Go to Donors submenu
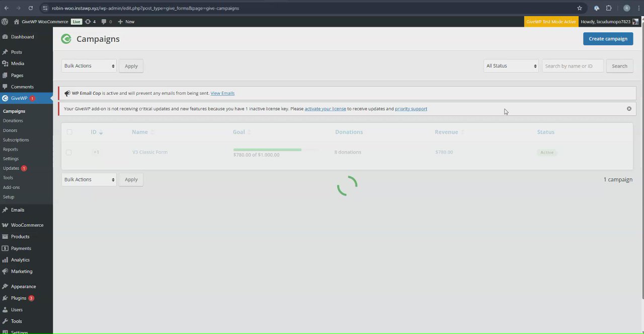644x334 pixels. click(x=10, y=130)
